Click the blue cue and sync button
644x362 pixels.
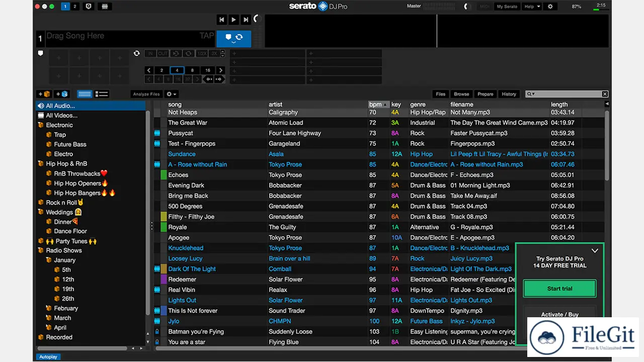pyautogui.click(x=234, y=38)
